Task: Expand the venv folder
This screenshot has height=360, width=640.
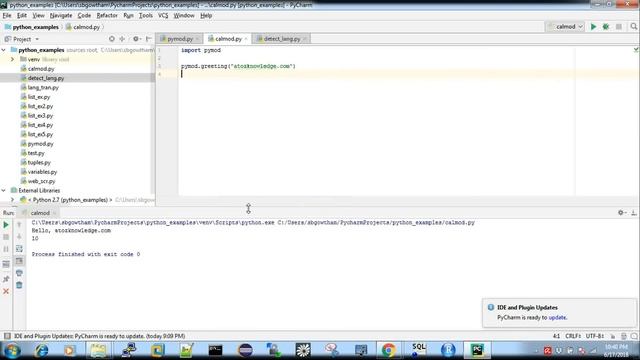Action: [13, 59]
